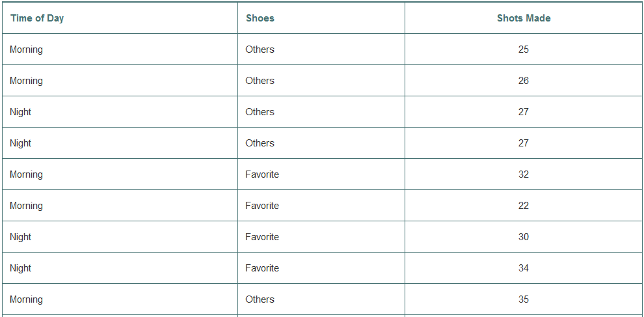Click Morning in the row with 35 shots

tap(27, 299)
